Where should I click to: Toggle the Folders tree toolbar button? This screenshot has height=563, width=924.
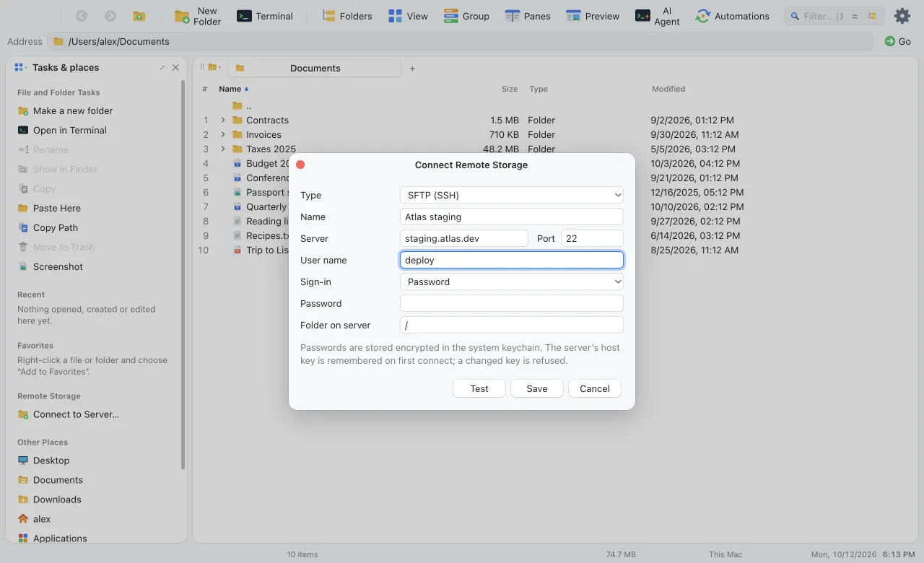347,16
